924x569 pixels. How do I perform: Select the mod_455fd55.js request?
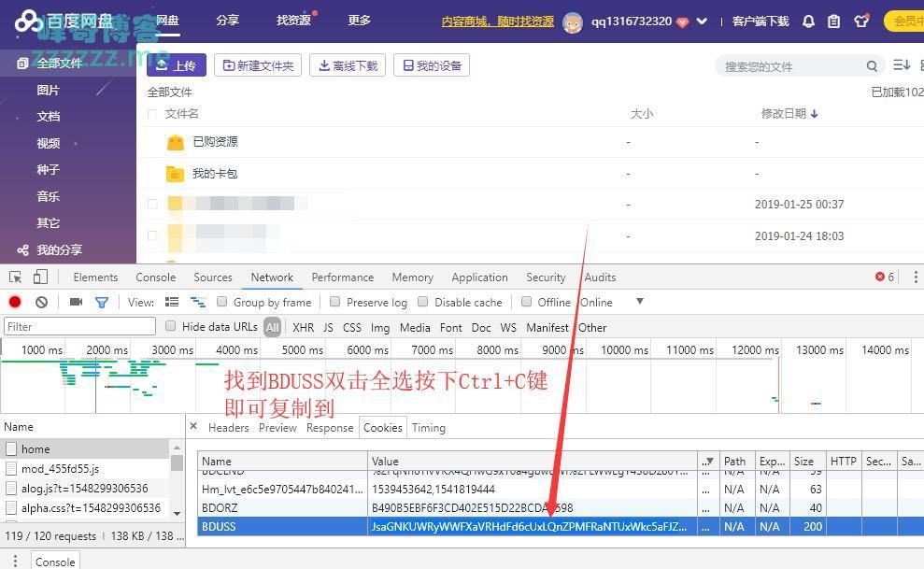(85, 469)
